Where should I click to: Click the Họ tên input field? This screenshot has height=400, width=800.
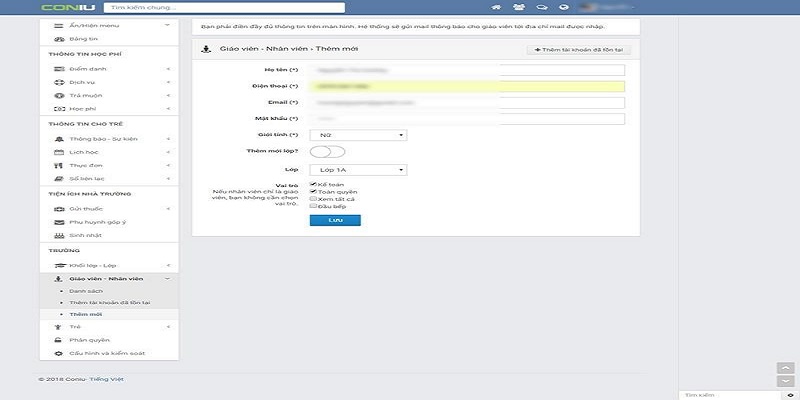click(466, 70)
